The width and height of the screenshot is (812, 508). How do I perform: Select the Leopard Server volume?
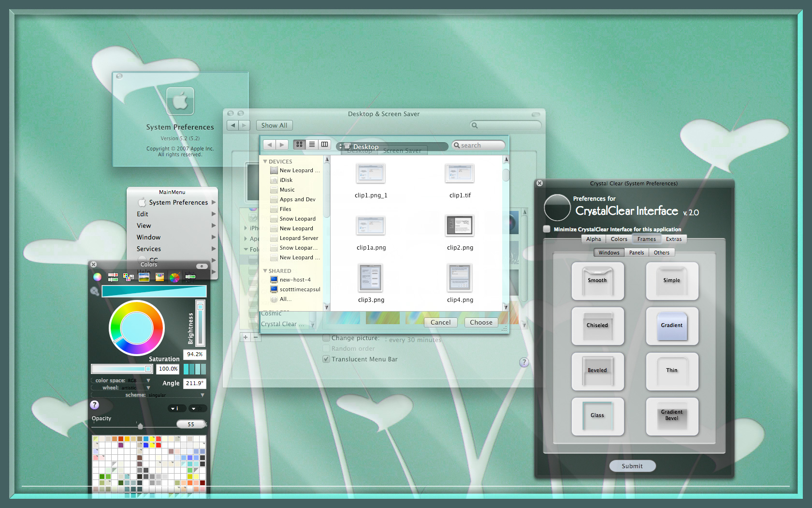(291, 238)
